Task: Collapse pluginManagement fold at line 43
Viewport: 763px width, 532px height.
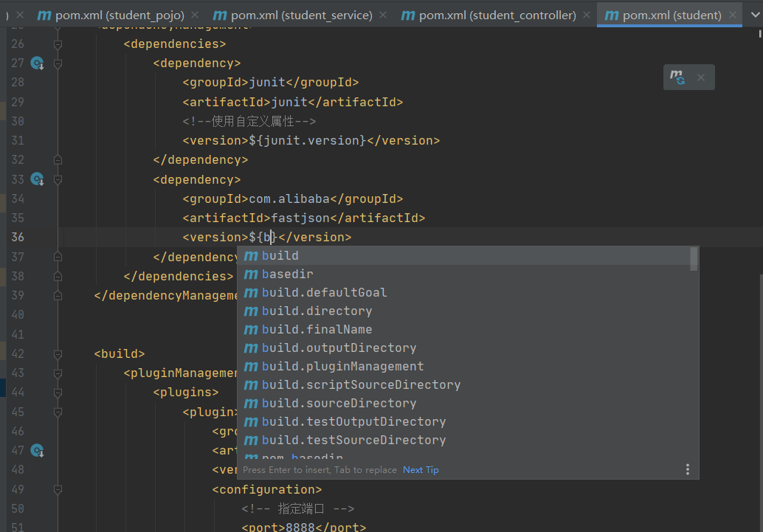Action: 58,373
